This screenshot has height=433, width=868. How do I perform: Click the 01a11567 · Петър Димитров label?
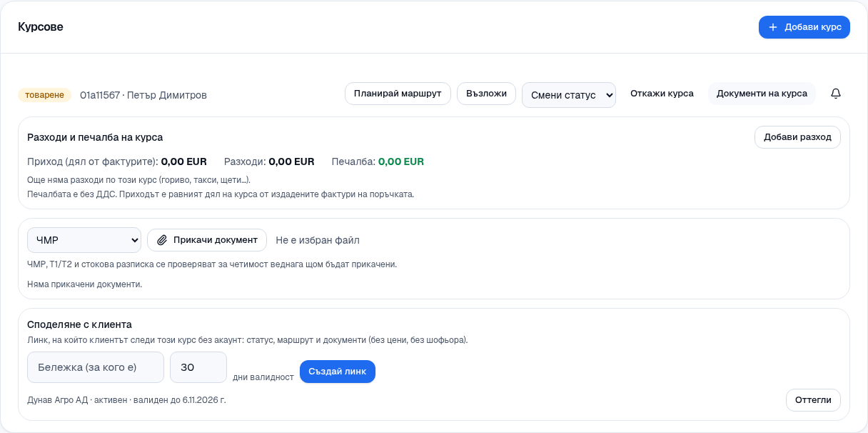pyautogui.click(x=143, y=95)
